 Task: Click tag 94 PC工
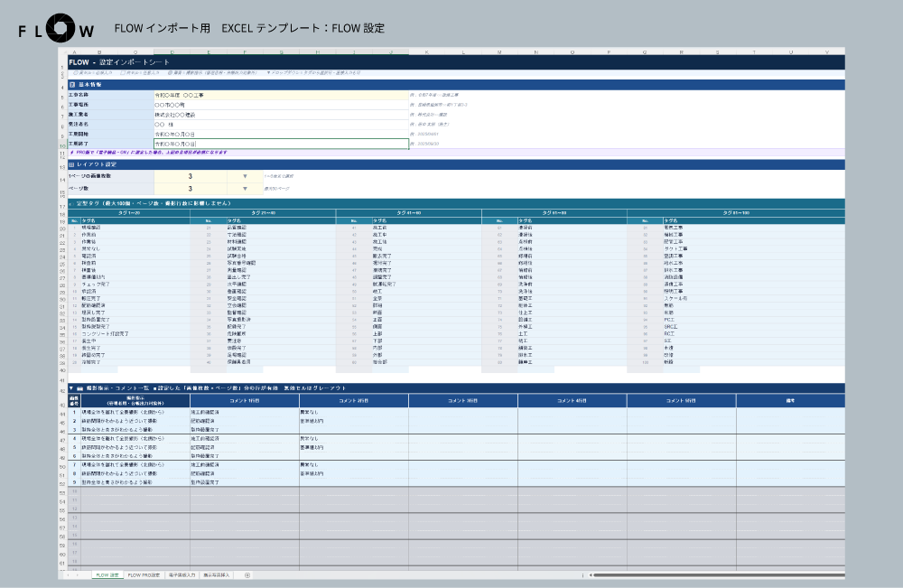click(x=669, y=320)
